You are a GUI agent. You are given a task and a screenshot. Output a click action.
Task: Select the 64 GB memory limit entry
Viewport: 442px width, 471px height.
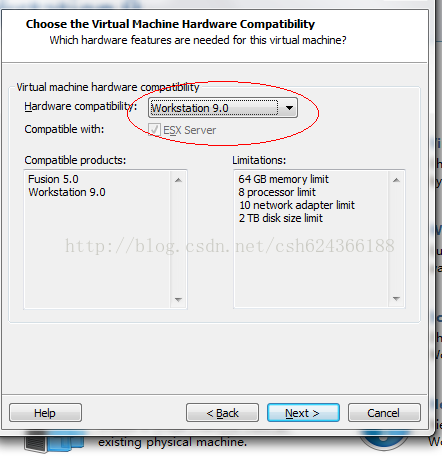point(284,179)
